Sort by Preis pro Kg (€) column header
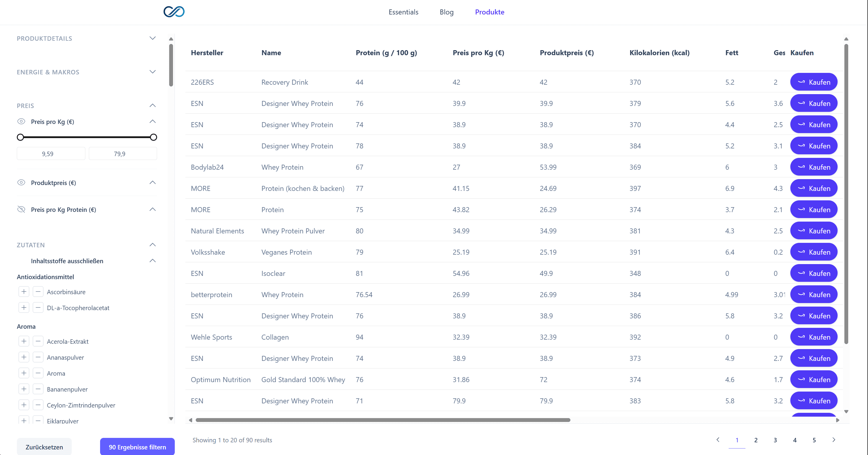This screenshot has width=868, height=455. (x=478, y=53)
